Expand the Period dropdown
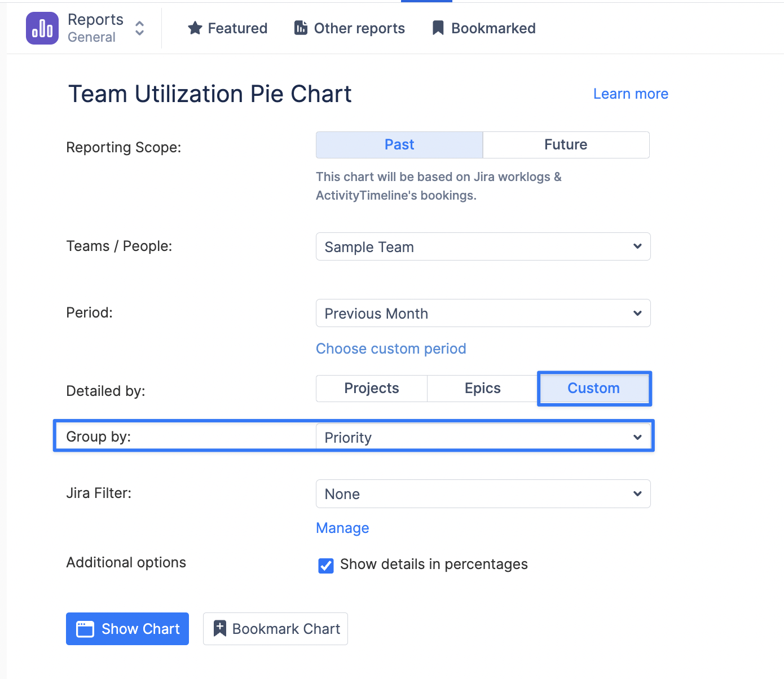 click(483, 314)
